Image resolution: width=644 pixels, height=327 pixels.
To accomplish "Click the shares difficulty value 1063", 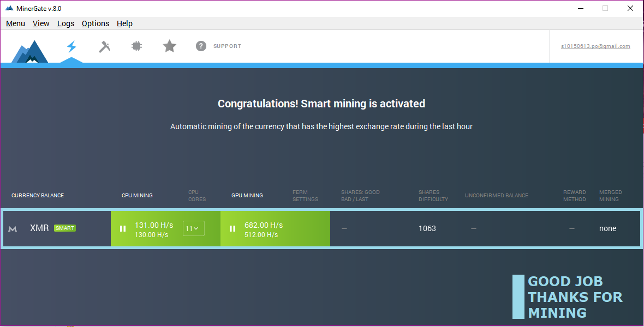I will coord(427,228).
